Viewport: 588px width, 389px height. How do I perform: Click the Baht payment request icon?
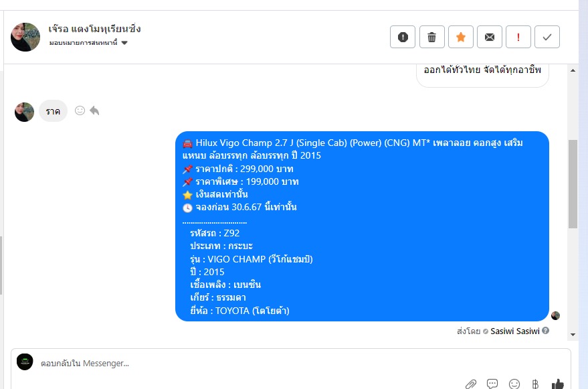click(535, 384)
